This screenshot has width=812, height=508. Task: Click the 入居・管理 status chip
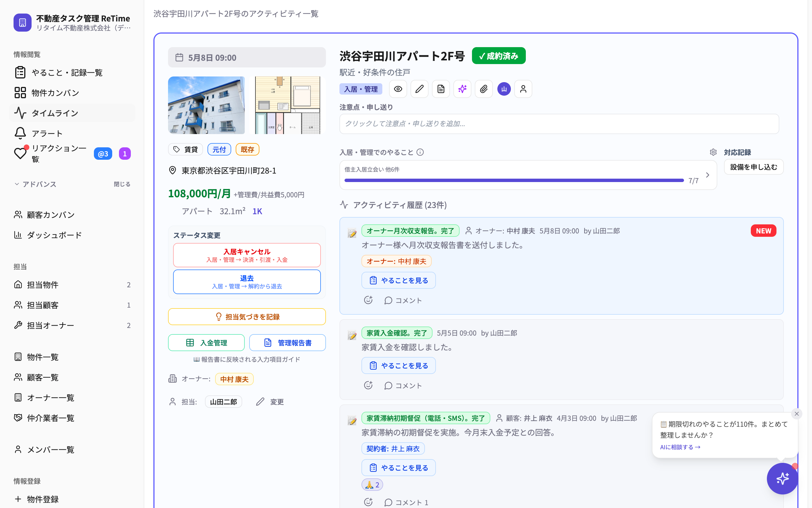[361, 89]
